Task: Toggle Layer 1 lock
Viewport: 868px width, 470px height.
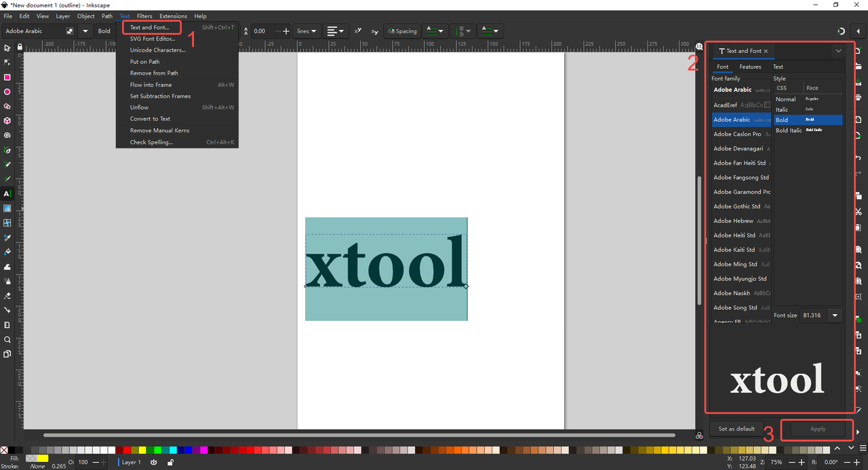Action: [170, 462]
